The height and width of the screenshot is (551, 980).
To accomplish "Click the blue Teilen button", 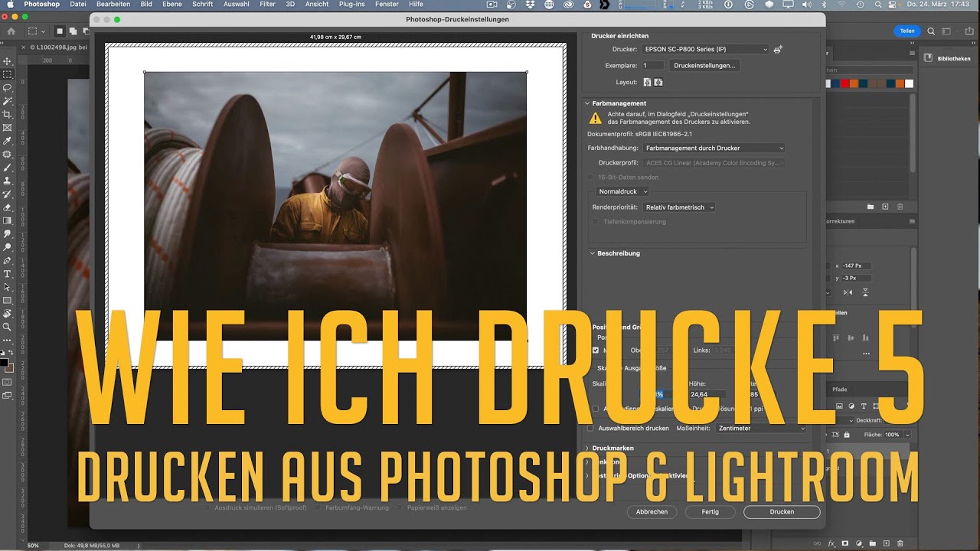I will coord(907,31).
